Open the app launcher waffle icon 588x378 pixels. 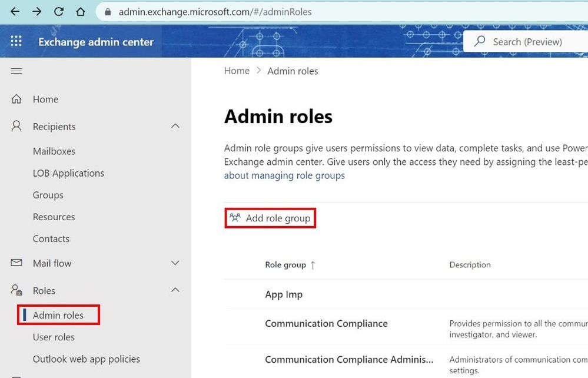click(16, 41)
